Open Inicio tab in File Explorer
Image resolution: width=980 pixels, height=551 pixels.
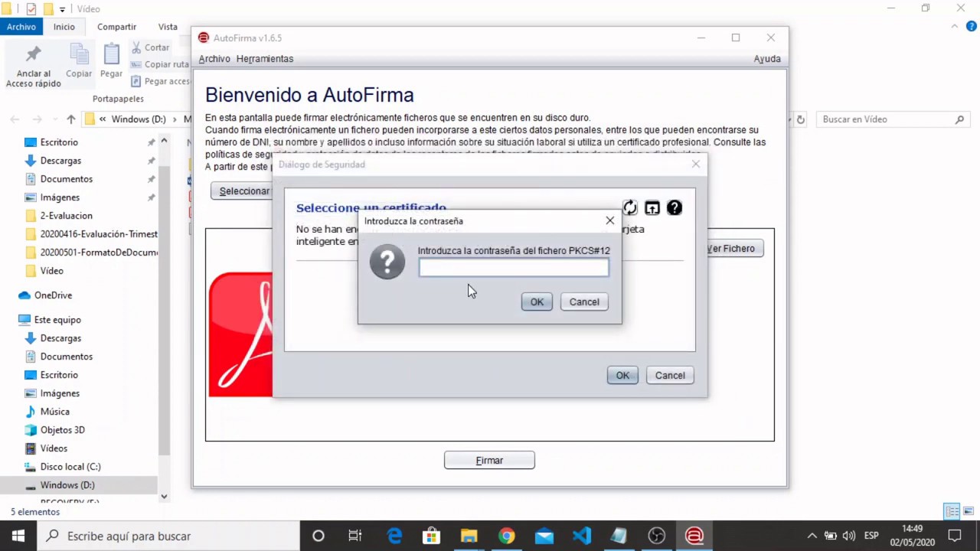pos(64,27)
